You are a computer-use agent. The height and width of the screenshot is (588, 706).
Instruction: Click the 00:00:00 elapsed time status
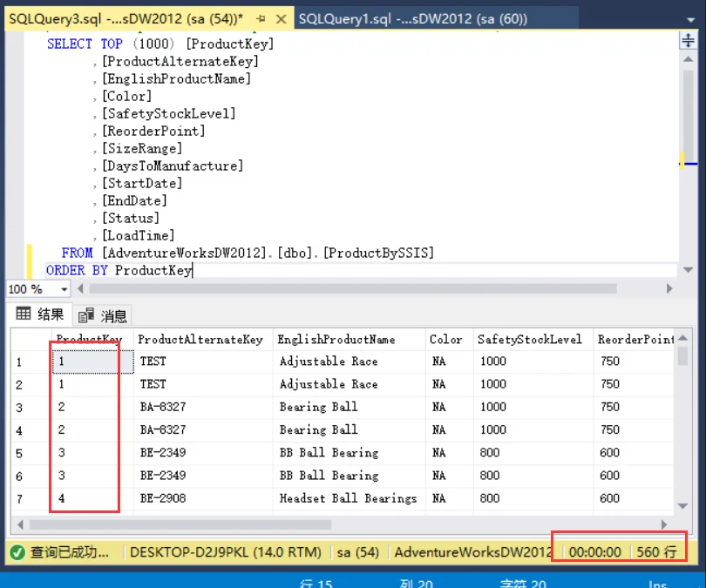click(x=594, y=552)
